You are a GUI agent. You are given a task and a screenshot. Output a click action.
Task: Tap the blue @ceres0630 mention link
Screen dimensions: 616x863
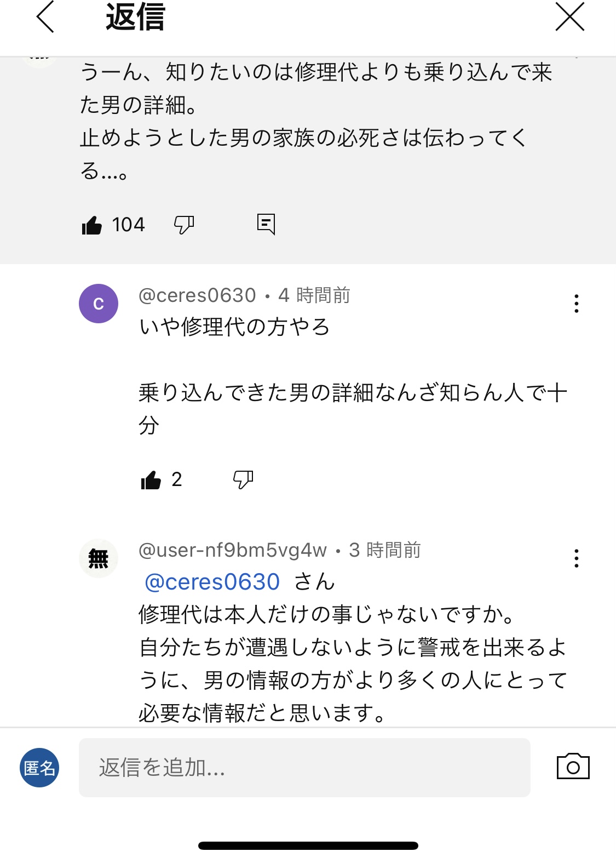coord(212,582)
